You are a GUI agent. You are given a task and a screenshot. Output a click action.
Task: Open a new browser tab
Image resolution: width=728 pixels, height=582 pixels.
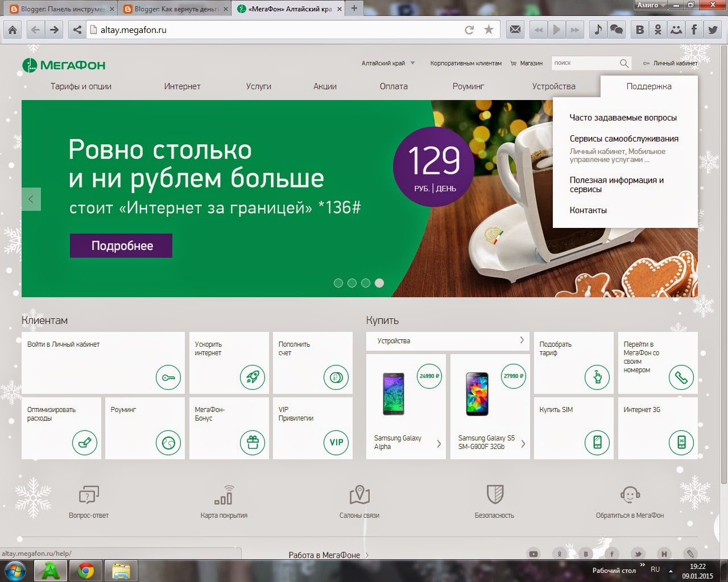tap(354, 9)
